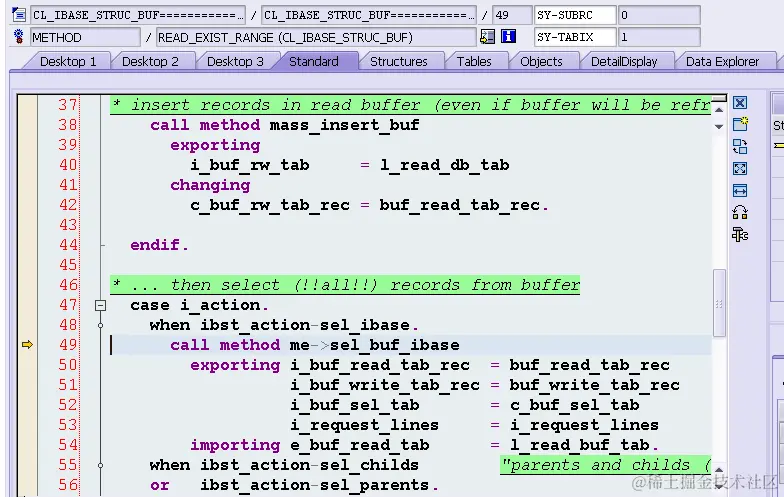Screen dimensions: 784x497
Task: Click the vertical scrollbar thumb of the code editor
Action: tap(719, 304)
